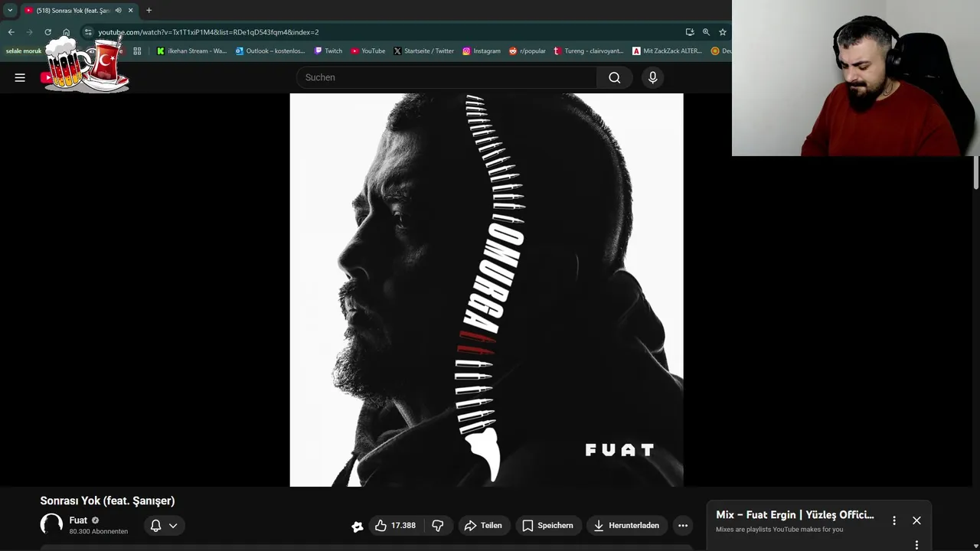Viewport: 980px width, 551px height.
Task: Go back in browser history
Action: tap(11, 32)
